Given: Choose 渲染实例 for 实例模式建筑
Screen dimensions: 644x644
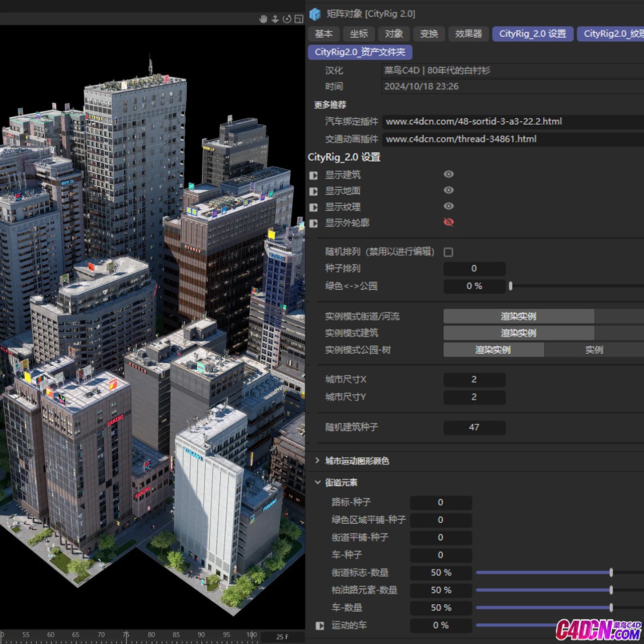Looking at the screenshot, I should coord(519,333).
